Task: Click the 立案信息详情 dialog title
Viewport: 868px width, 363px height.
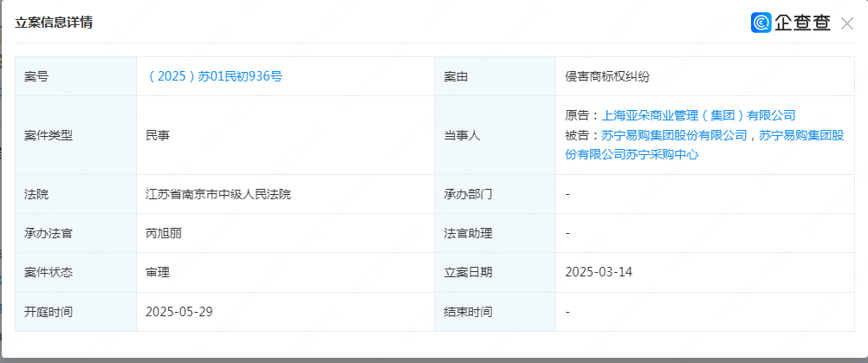Action: pos(54,23)
